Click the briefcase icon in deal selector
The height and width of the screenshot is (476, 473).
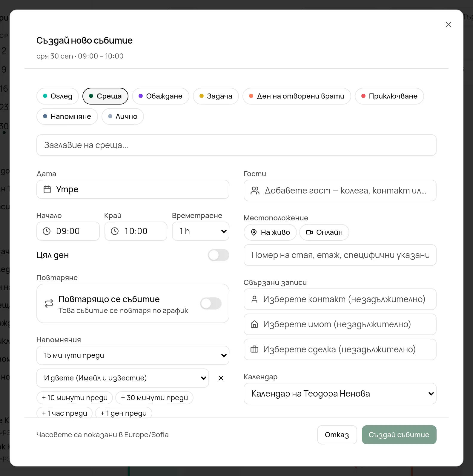254,349
